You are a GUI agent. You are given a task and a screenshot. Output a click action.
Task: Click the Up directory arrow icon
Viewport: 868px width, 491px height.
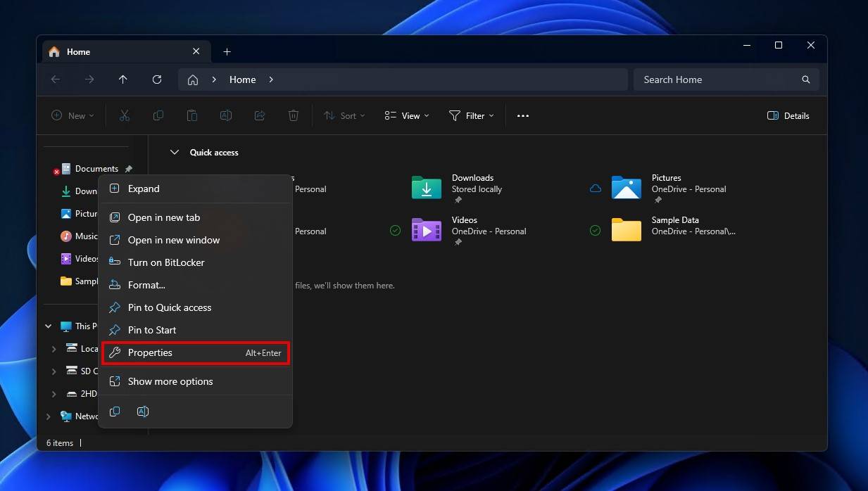123,79
